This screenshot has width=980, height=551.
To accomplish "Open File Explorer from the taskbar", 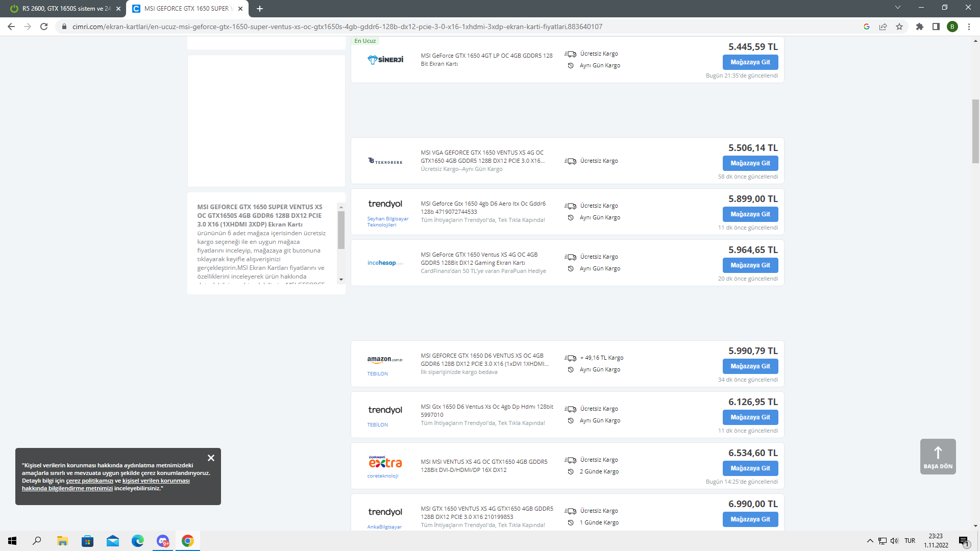I will (62, 541).
